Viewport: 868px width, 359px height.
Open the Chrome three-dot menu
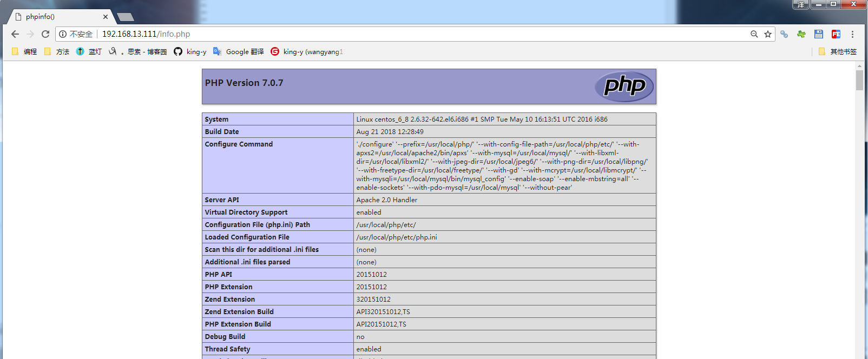pyautogui.click(x=852, y=34)
